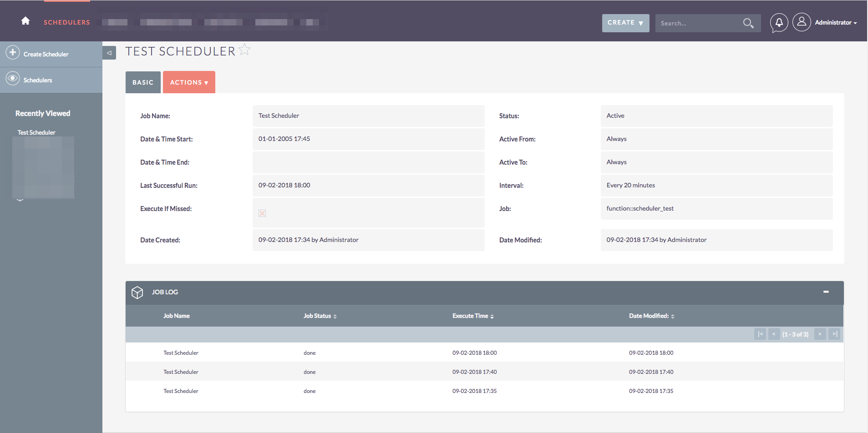Select the Basic tab
The height and width of the screenshot is (433, 868).
[x=143, y=82]
